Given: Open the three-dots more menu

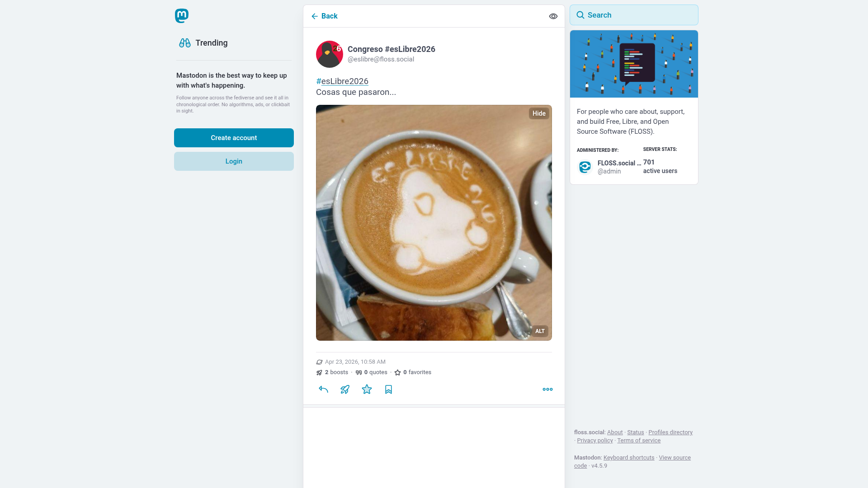Looking at the screenshot, I should coord(547,389).
